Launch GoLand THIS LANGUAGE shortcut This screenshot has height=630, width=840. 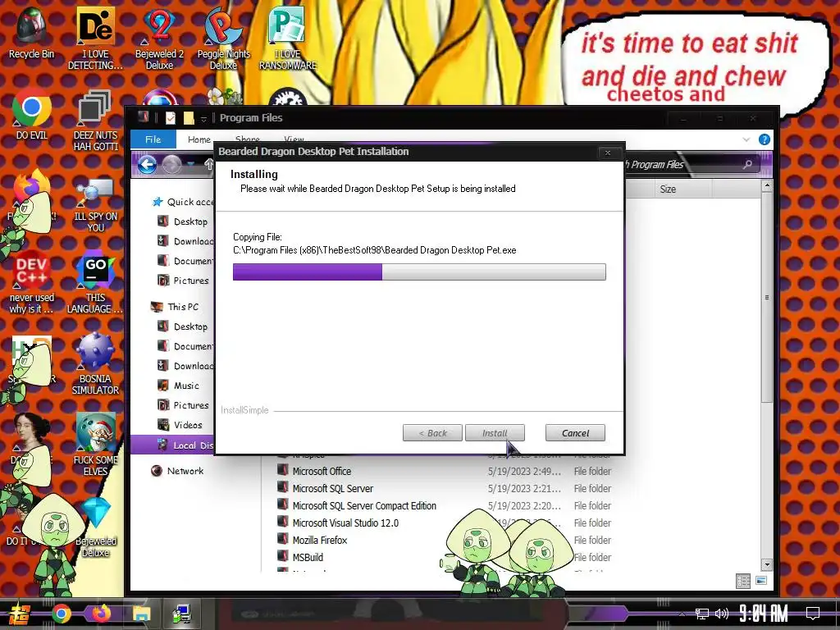pos(95,282)
